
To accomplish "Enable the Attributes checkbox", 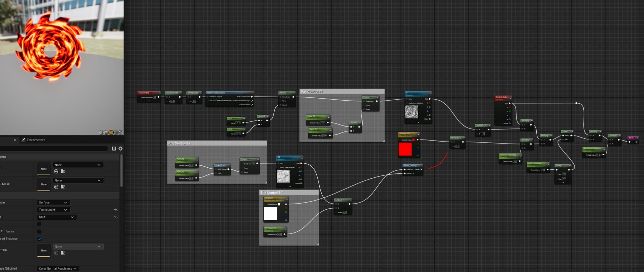I will pyautogui.click(x=39, y=231).
